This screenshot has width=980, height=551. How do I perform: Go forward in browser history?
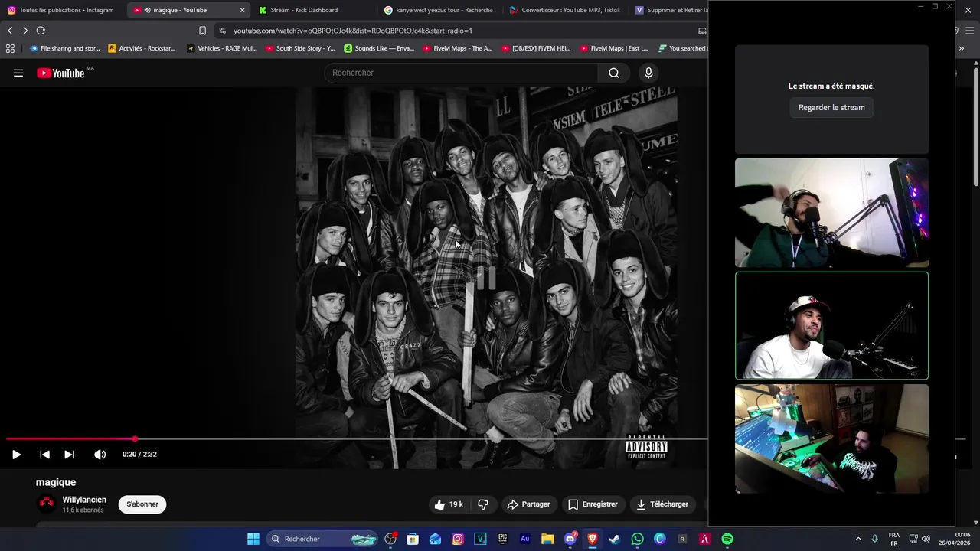(x=25, y=31)
